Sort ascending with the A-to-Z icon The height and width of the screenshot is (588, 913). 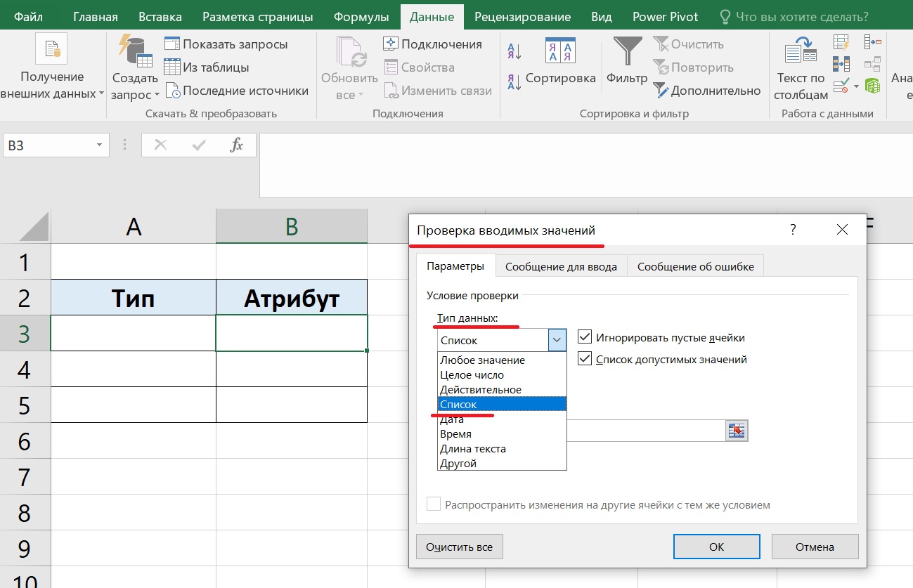[514, 51]
